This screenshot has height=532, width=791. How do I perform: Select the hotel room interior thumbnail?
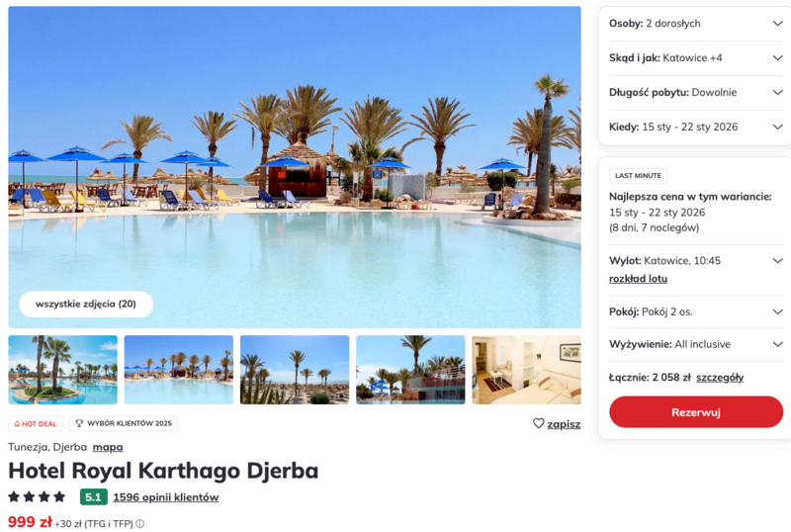[x=526, y=370]
